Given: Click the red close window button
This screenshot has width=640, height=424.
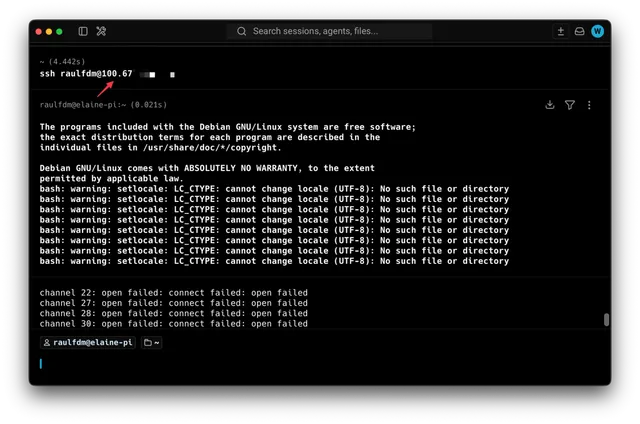Looking at the screenshot, I should click(39, 31).
